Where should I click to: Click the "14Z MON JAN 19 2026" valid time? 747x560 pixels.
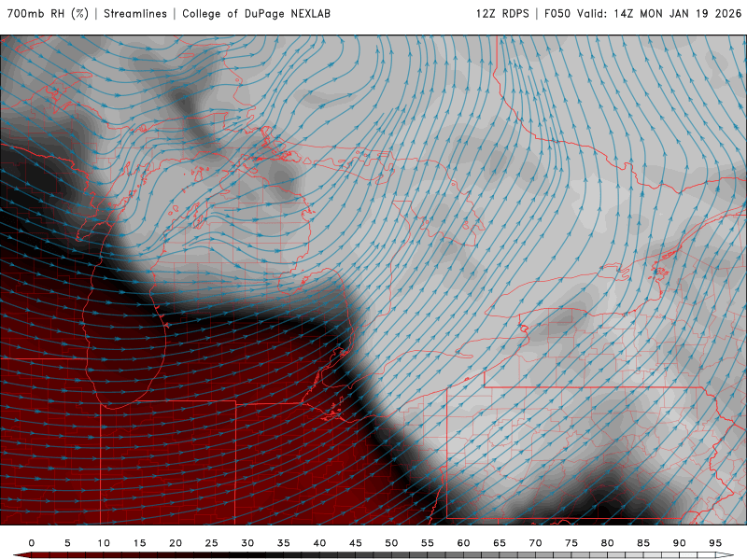(678, 14)
